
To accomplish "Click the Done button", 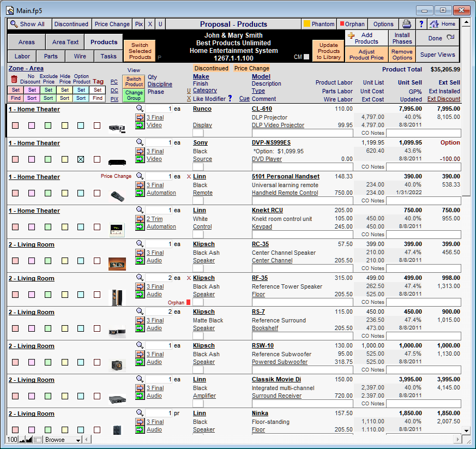I will click(x=437, y=38).
